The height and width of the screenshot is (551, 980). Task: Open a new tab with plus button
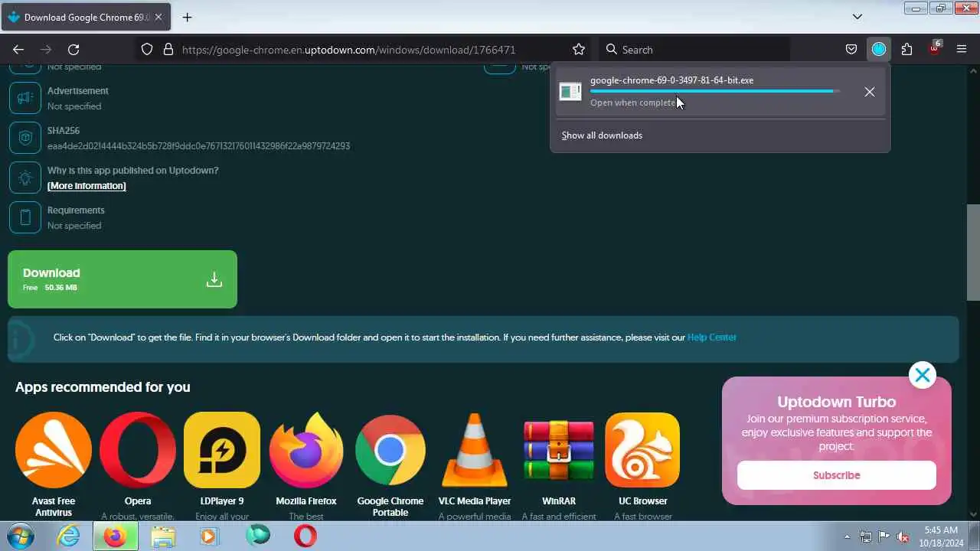[x=187, y=17]
